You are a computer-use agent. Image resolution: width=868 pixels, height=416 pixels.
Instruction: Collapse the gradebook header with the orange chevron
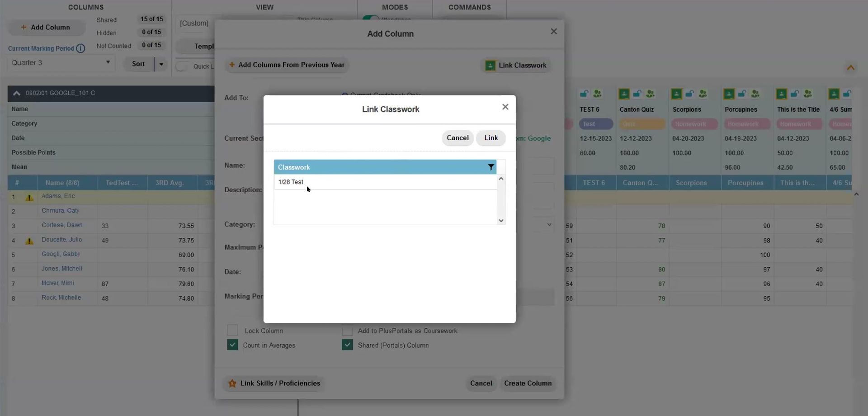850,68
